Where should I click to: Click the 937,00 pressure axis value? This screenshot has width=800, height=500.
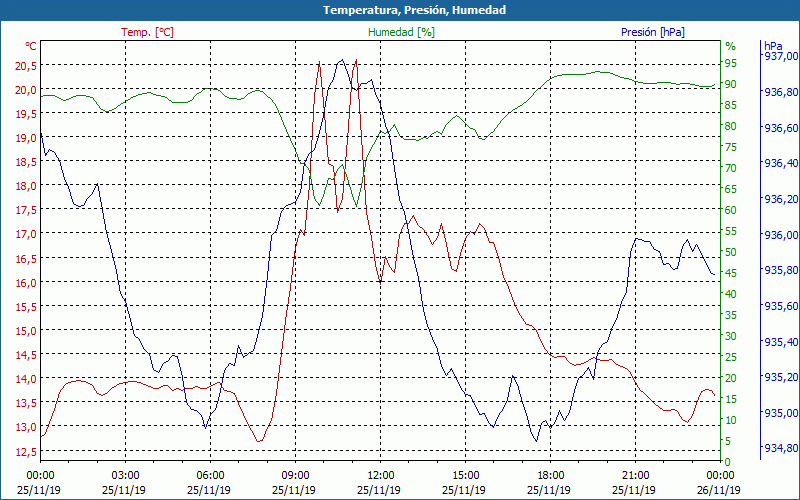click(781, 56)
